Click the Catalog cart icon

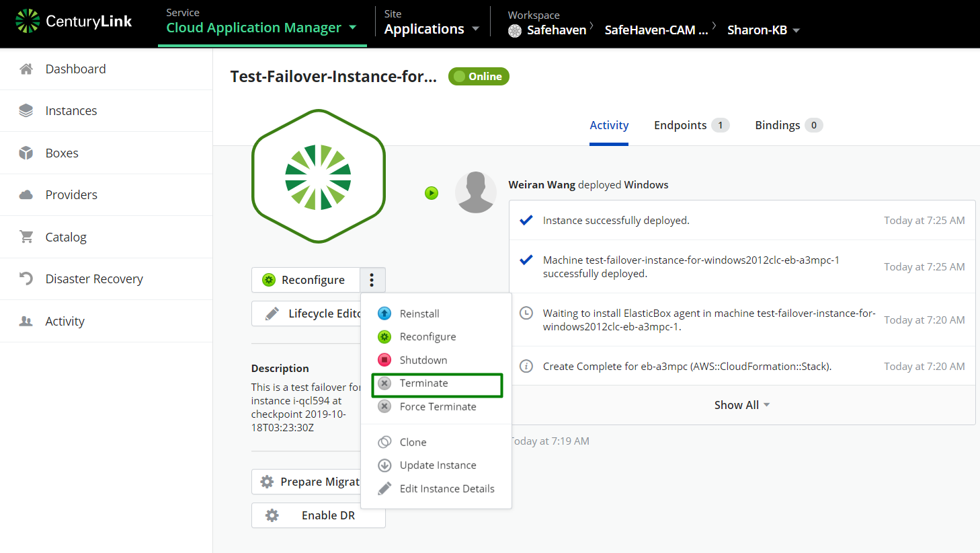tap(26, 237)
